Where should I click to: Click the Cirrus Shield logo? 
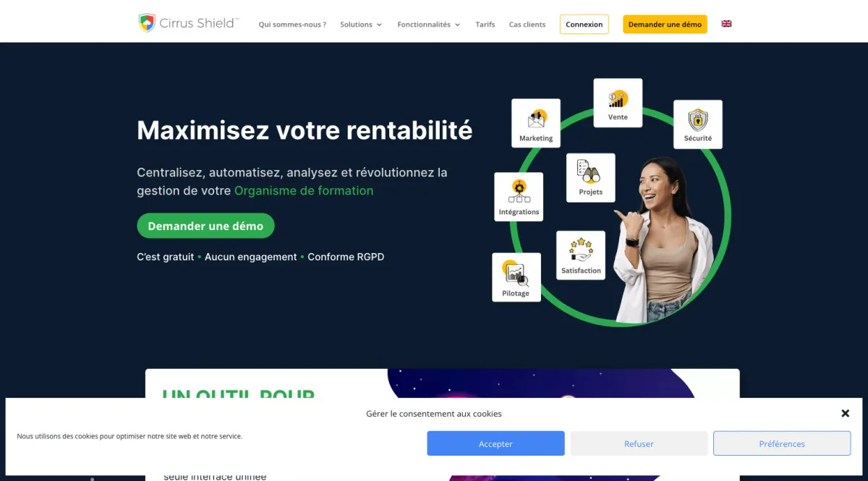(x=188, y=23)
